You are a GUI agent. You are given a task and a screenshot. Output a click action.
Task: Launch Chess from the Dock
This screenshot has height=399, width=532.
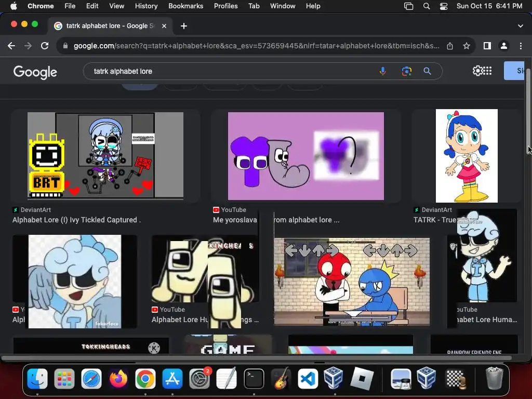click(x=455, y=379)
